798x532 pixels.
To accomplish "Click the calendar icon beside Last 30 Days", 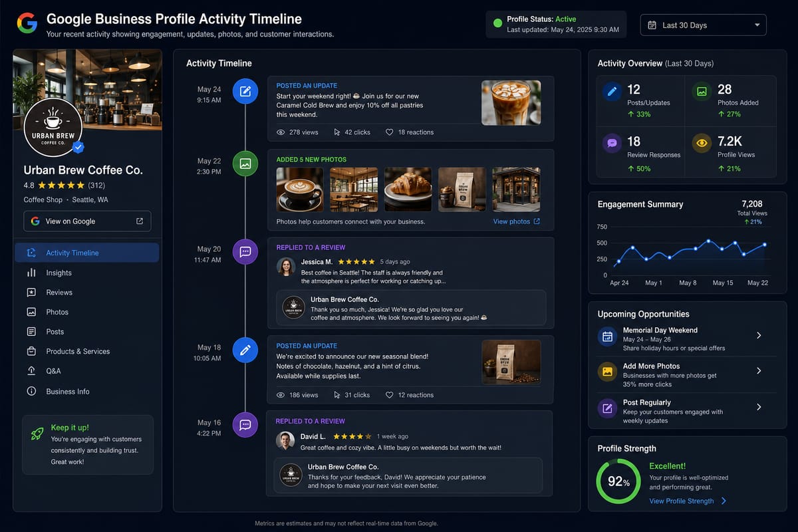I will point(651,25).
